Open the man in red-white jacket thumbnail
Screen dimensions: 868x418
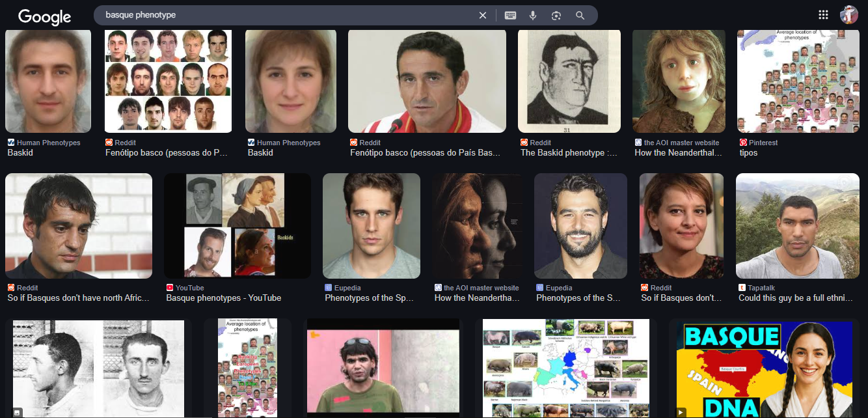point(427,81)
